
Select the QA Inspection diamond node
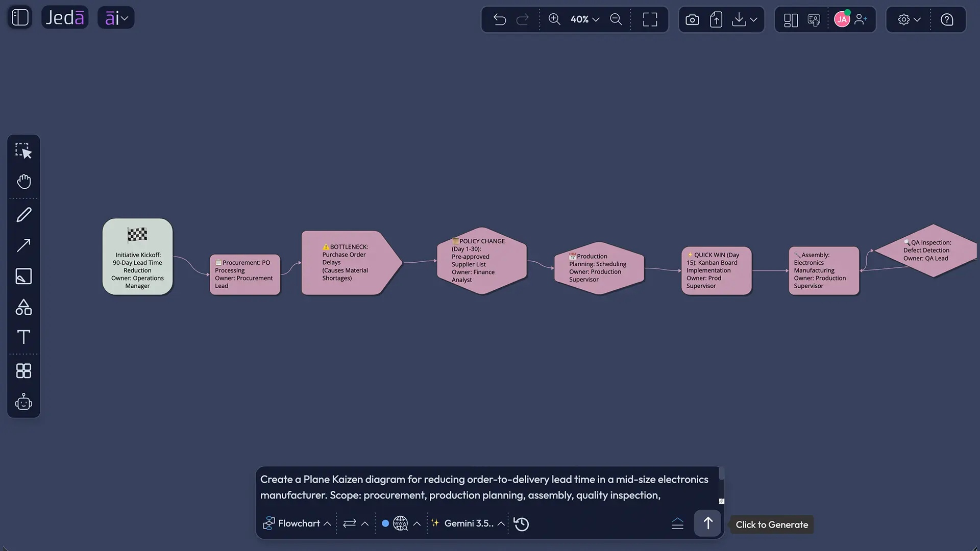point(926,251)
